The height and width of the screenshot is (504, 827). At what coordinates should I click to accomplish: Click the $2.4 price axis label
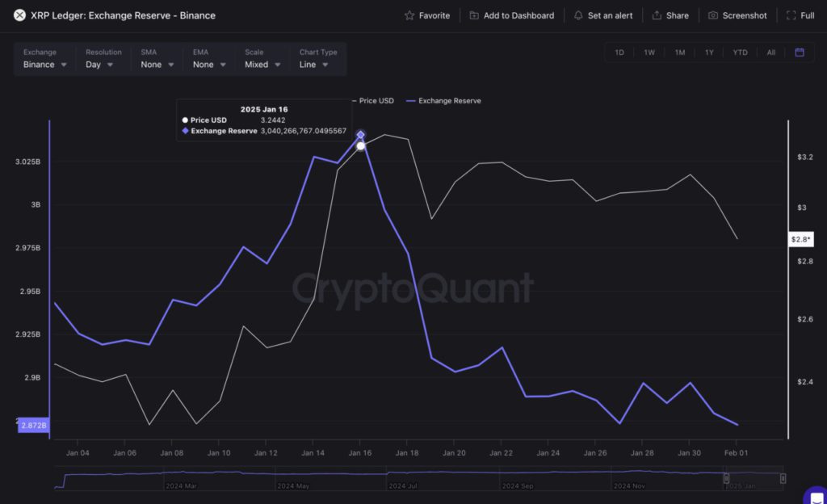click(x=805, y=382)
